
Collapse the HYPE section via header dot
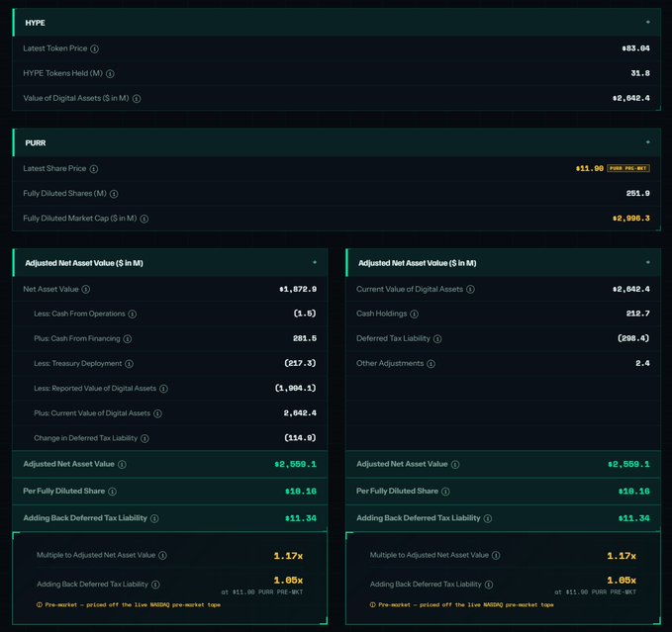(648, 22)
